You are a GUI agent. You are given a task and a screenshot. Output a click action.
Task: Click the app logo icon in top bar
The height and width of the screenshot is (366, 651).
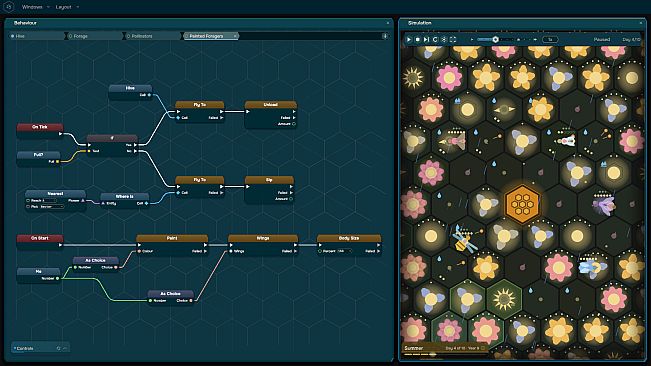coord(8,7)
